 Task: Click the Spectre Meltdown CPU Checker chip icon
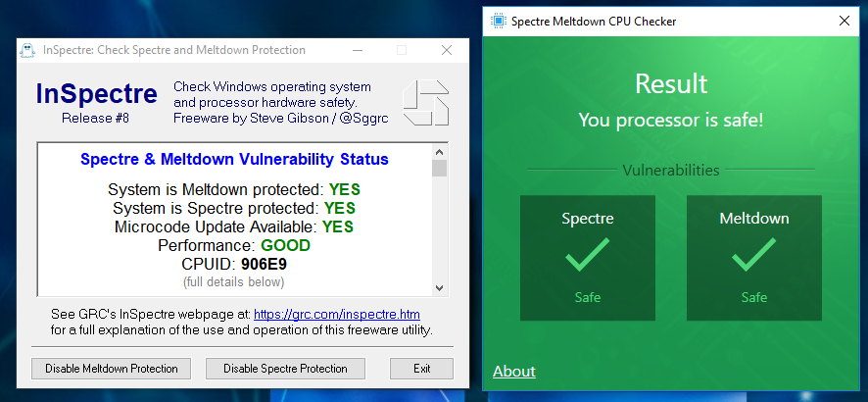click(x=499, y=21)
